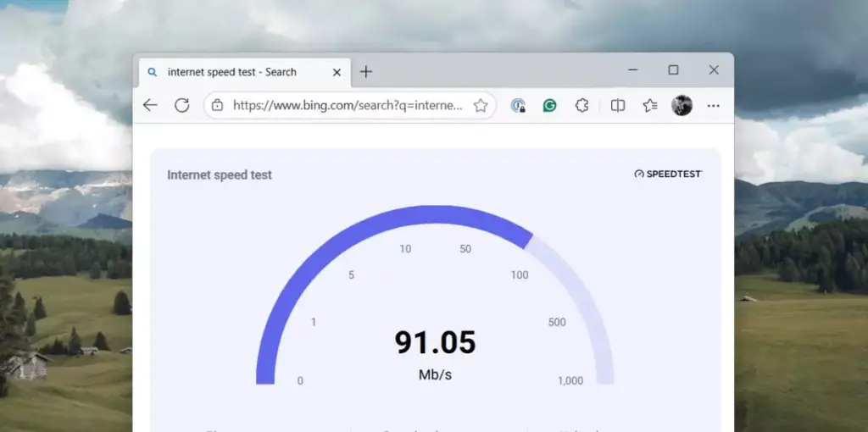Close the internet speed test tab
Viewport: 868px width, 432px height.
(337, 72)
